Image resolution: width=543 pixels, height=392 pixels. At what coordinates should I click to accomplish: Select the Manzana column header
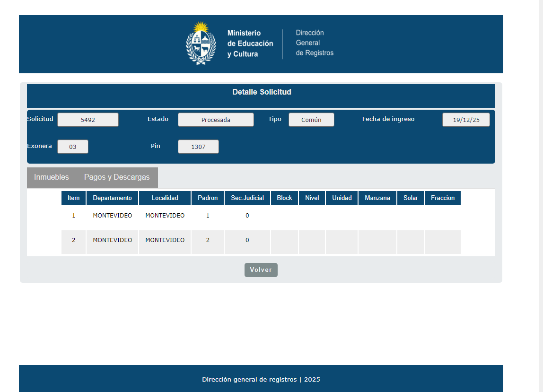377,198
